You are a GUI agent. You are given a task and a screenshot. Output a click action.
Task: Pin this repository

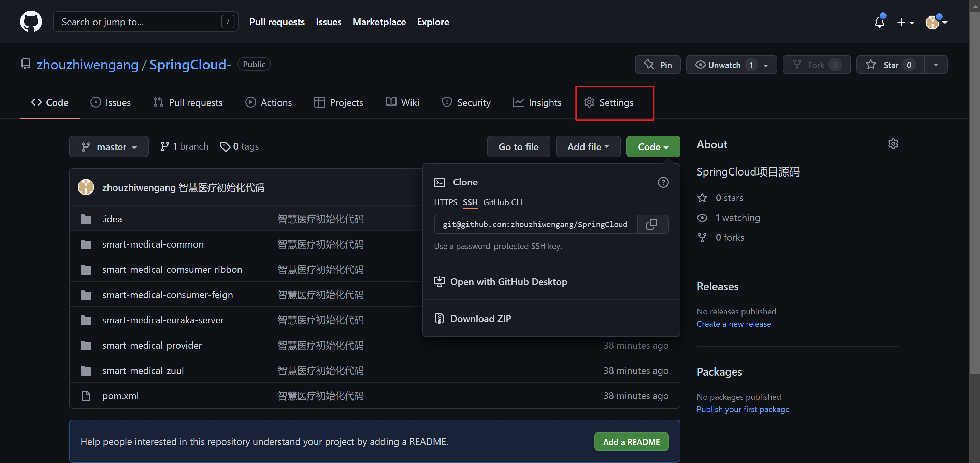point(658,65)
